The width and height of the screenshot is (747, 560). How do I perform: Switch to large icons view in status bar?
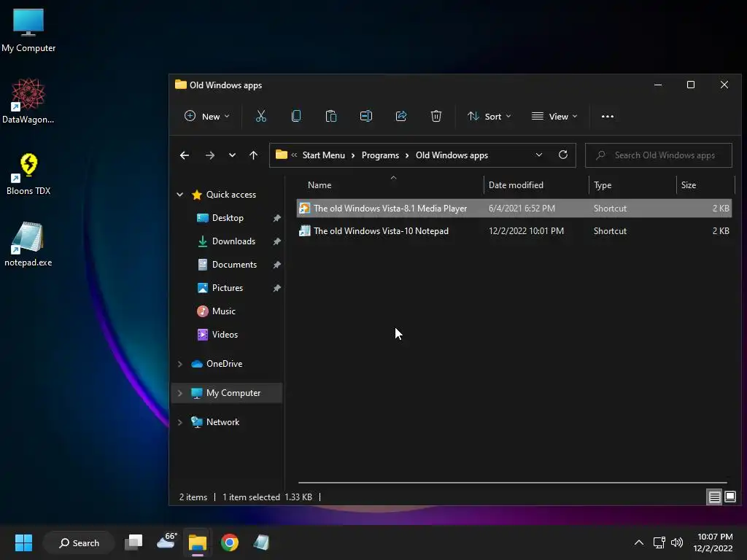click(x=729, y=497)
